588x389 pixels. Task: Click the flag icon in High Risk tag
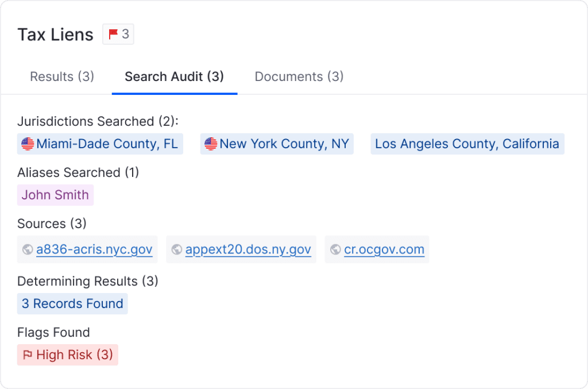click(28, 355)
